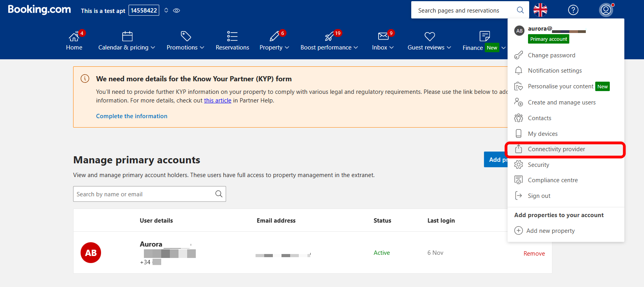Screen dimensions: 644x287
Task: Click the Search by name or email field
Action: (x=144, y=194)
